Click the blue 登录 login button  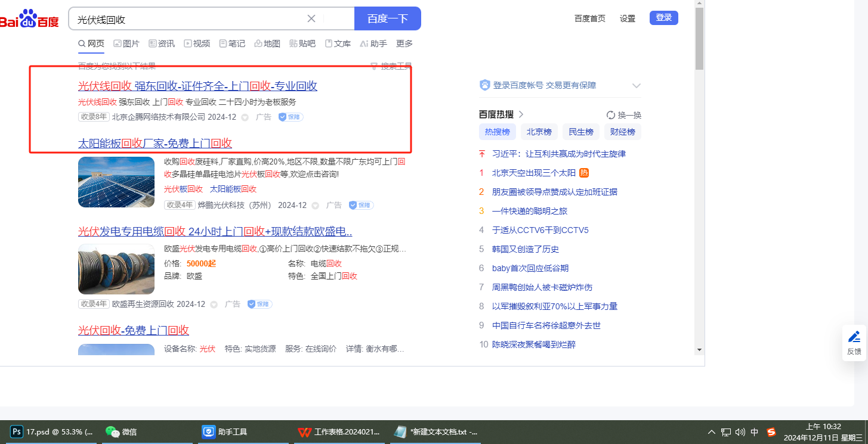pyautogui.click(x=663, y=18)
